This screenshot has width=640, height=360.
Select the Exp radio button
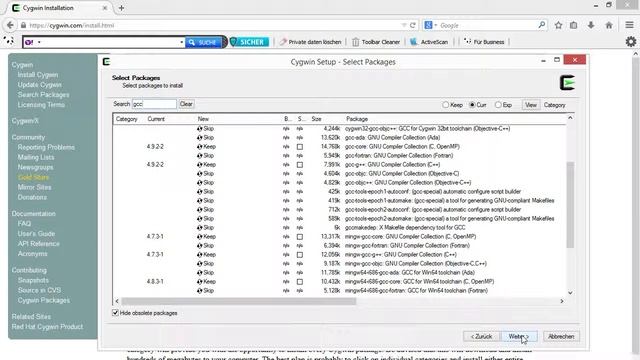pos(498,105)
